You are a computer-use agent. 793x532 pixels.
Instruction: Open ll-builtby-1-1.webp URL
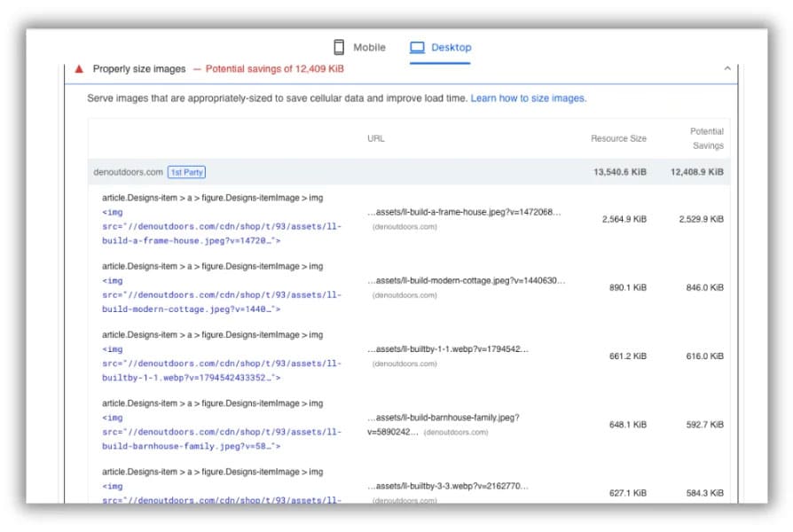(x=448, y=349)
